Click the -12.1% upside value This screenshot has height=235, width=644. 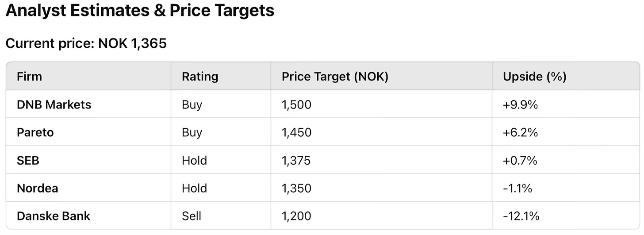pyautogui.click(x=521, y=216)
